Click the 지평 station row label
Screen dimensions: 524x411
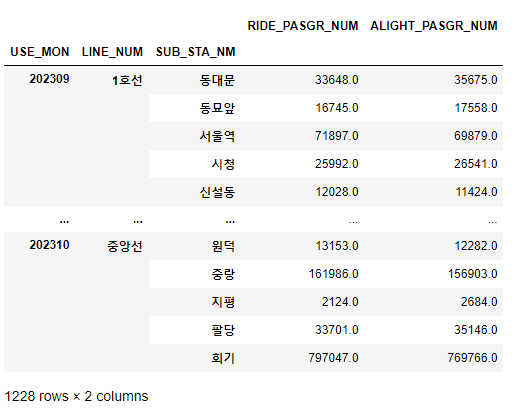tap(223, 302)
